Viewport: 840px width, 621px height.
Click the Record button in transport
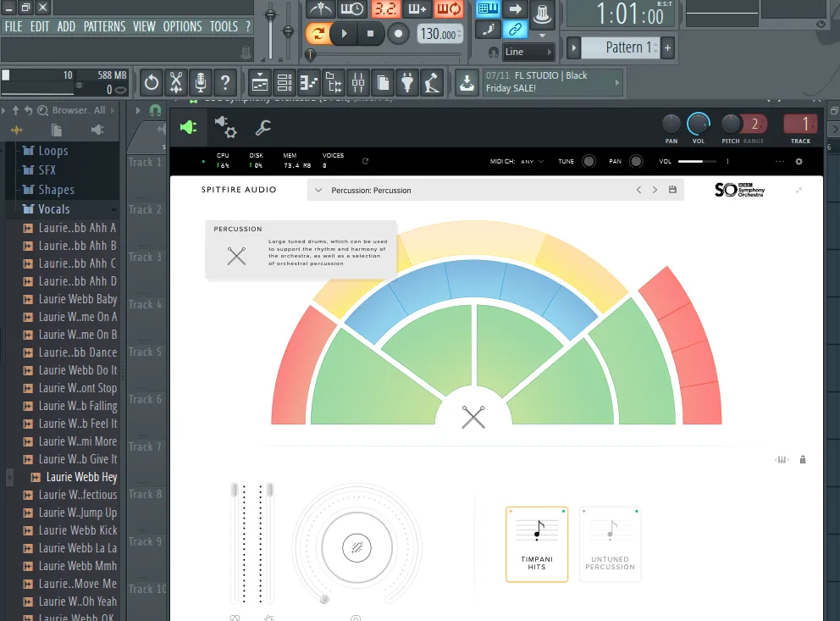(x=398, y=34)
